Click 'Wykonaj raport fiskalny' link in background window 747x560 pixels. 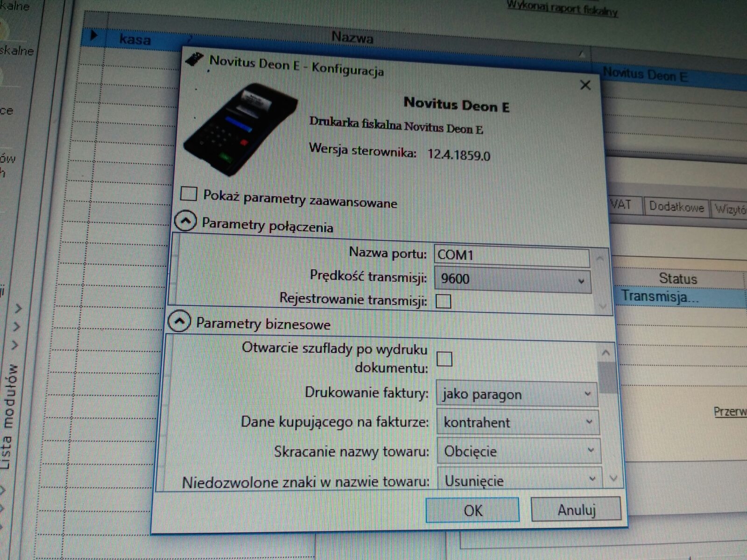coord(562,8)
